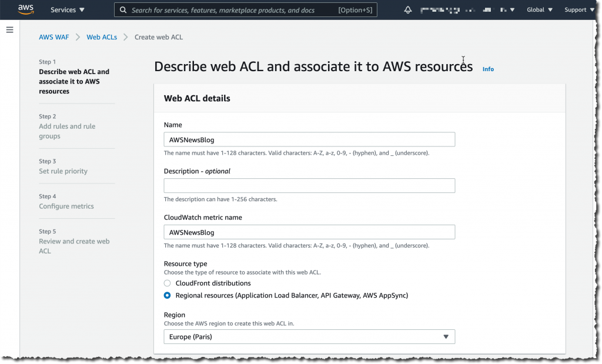Click inside the Name input field
The width and height of the screenshot is (602, 364).
[x=309, y=139]
